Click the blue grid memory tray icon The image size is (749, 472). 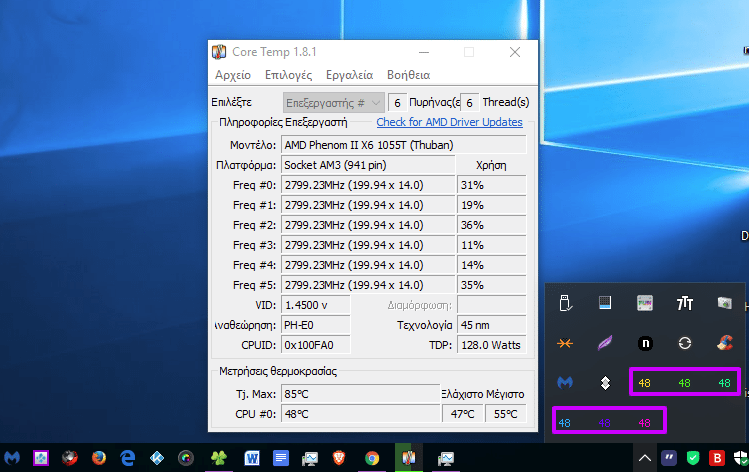tap(605, 303)
